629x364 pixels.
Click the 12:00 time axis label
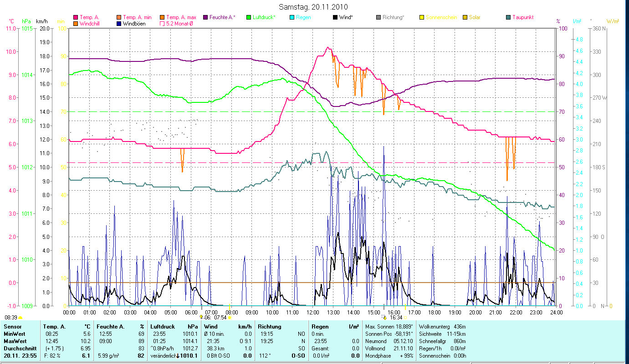click(313, 312)
